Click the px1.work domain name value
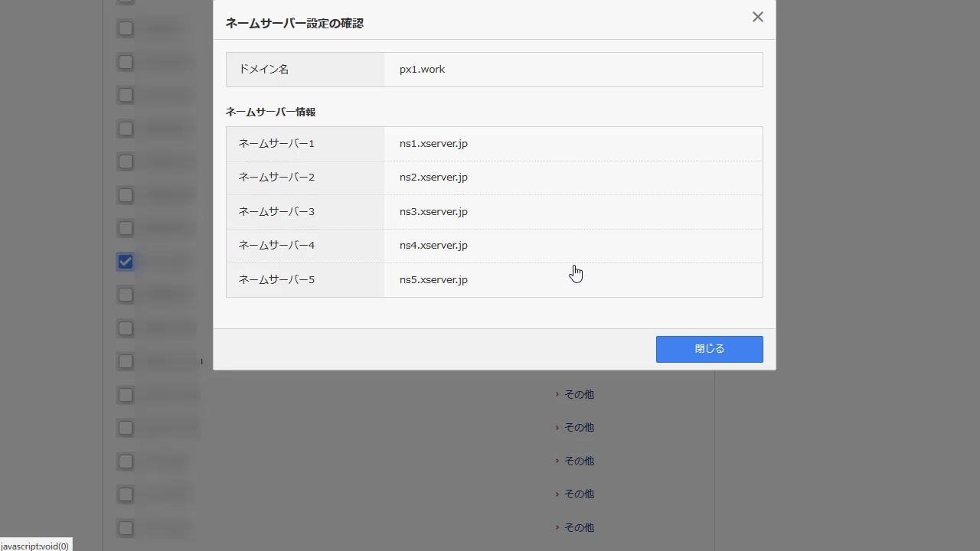 [422, 70]
